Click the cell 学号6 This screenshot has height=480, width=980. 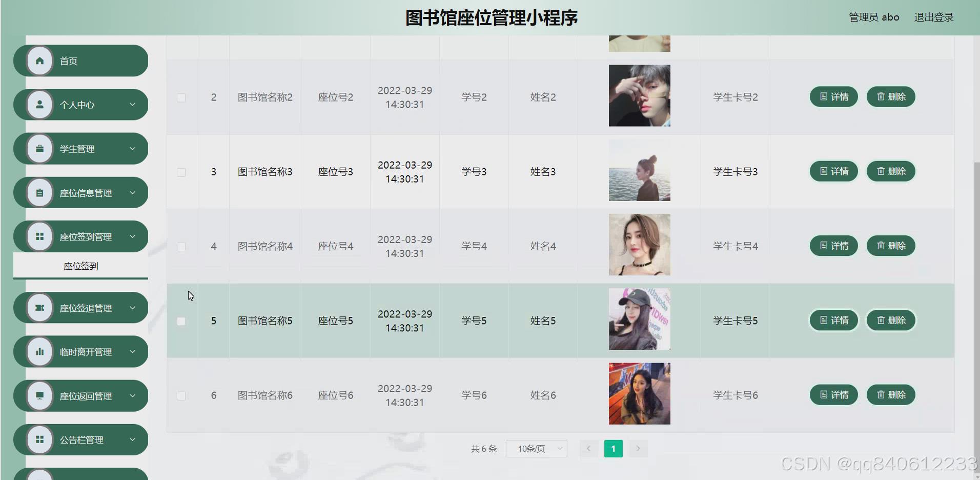(474, 395)
